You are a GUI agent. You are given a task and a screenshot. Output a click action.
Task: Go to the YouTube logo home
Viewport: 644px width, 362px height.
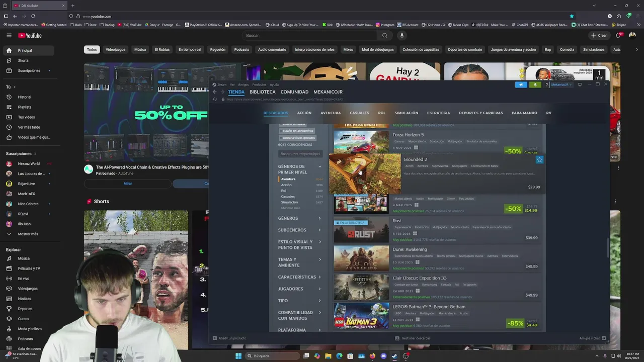click(30, 36)
